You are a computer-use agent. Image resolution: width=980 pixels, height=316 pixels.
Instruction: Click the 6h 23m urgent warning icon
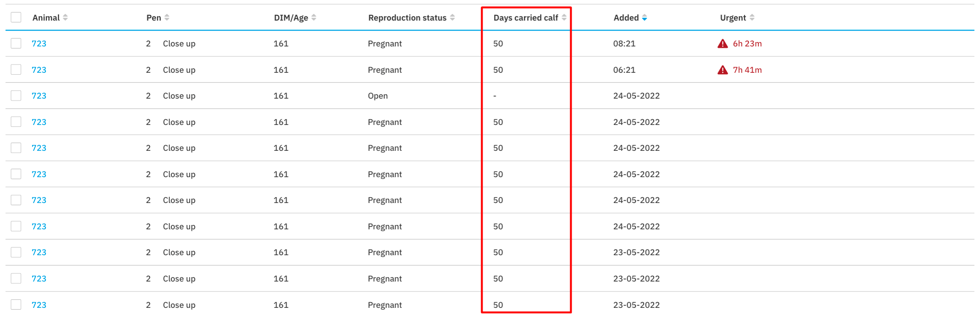(x=722, y=44)
